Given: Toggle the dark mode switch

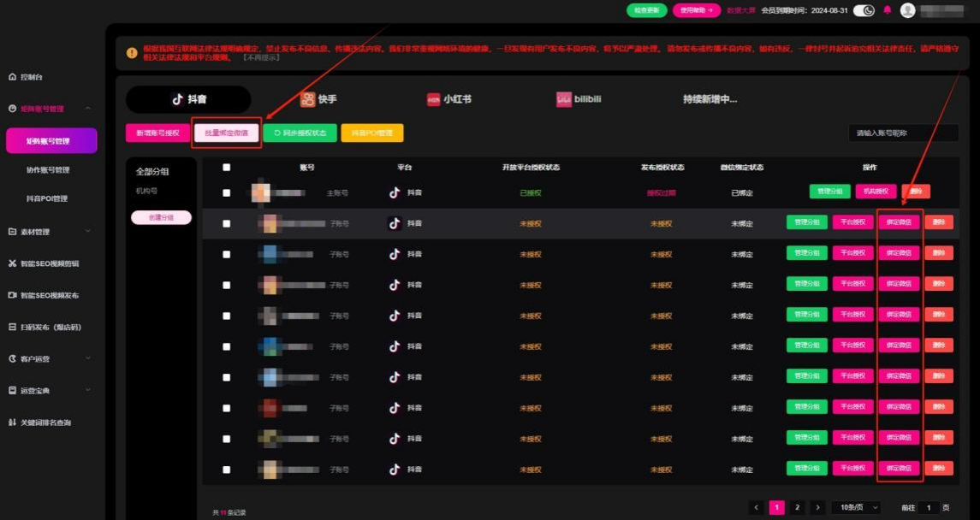Looking at the screenshot, I should (x=864, y=10).
